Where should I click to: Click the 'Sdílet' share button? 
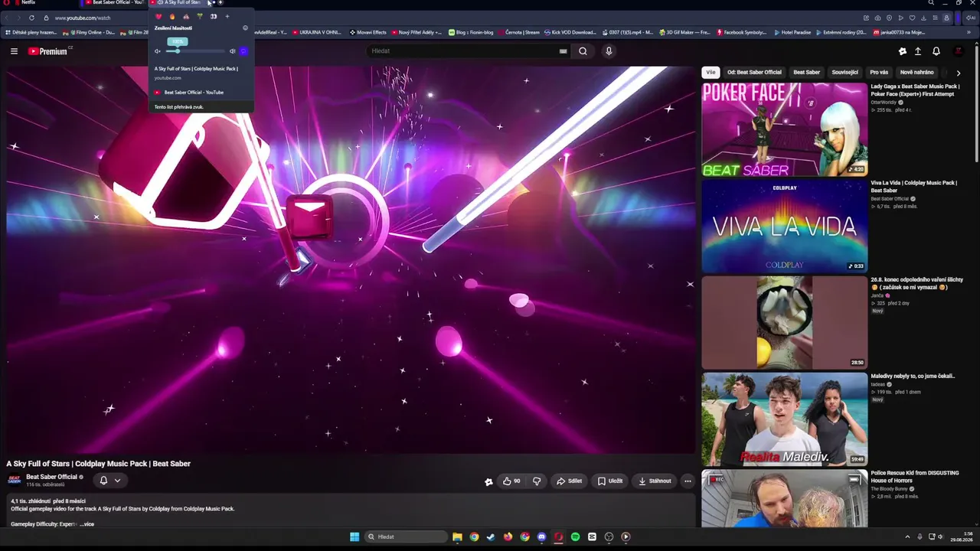pos(569,481)
